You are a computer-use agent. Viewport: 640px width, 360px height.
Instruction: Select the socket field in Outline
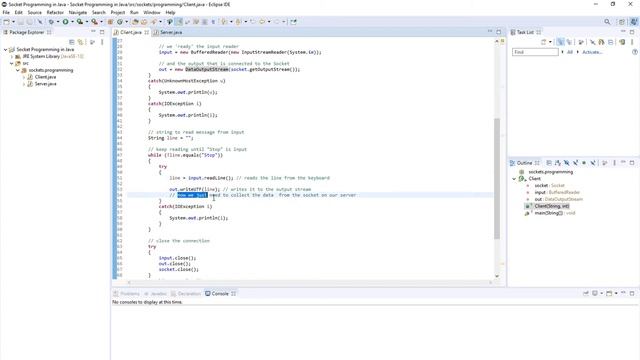(549, 185)
